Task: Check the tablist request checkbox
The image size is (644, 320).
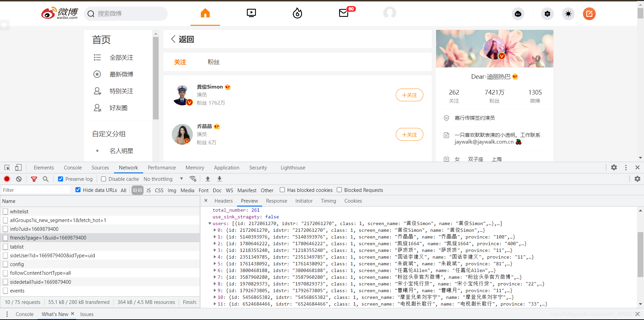Action: click(x=5, y=247)
